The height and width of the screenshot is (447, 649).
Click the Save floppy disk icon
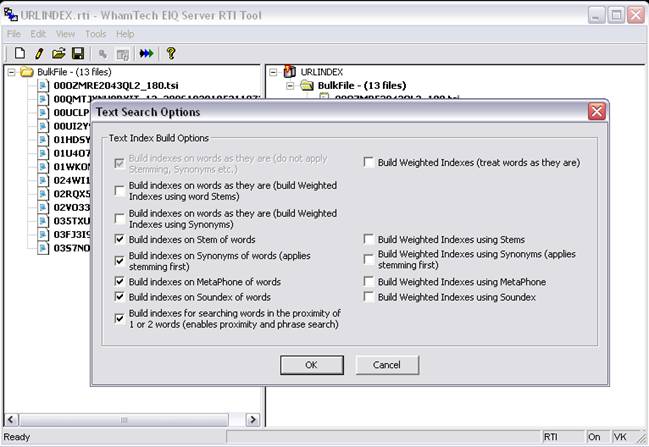click(x=78, y=53)
